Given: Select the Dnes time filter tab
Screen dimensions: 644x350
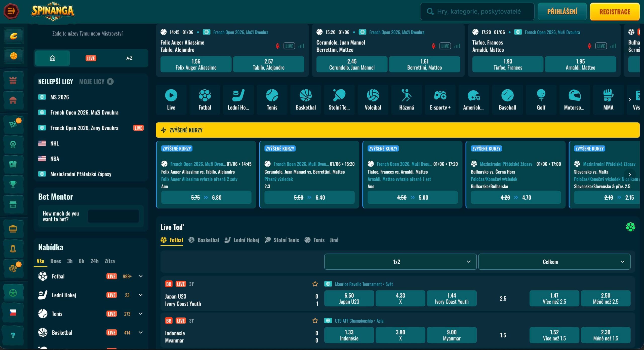Looking at the screenshot, I should coord(56,261).
